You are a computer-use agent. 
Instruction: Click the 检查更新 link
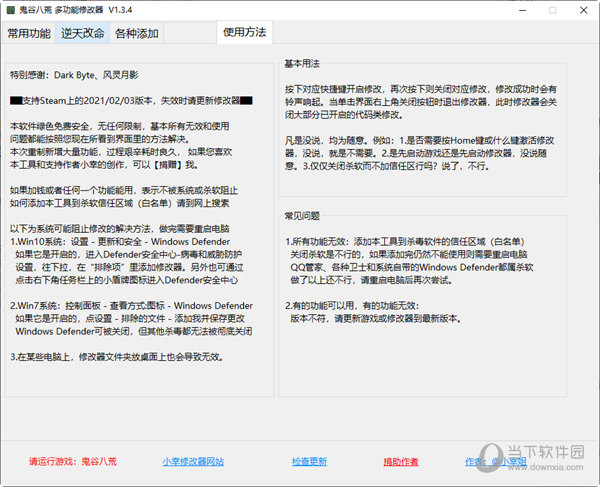pos(309,462)
